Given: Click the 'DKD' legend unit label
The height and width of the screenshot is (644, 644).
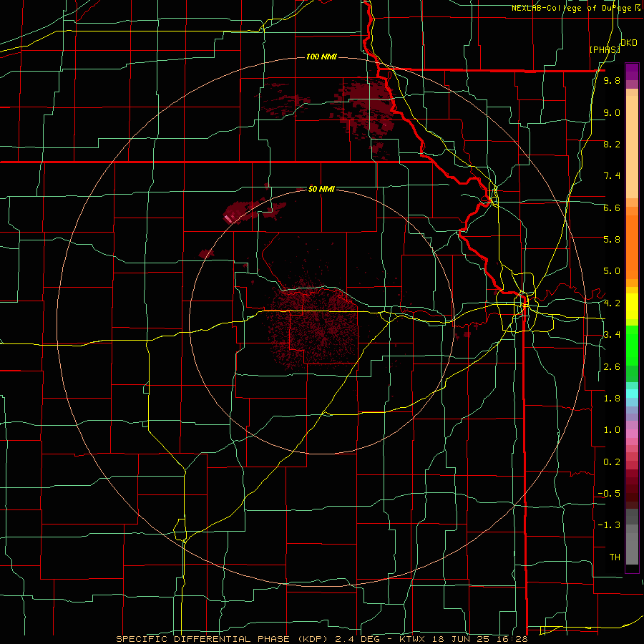Looking at the screenshot, I should tap(628, 43).
